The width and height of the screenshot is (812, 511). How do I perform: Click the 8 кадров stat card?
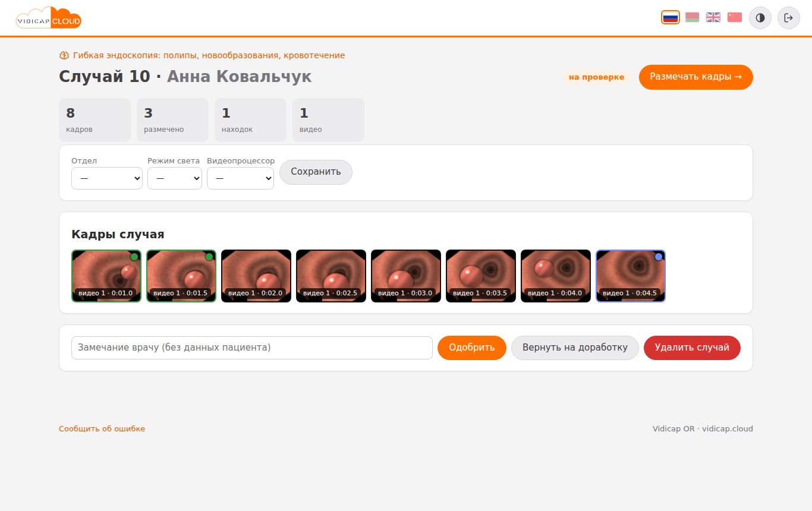pos(95,120)
